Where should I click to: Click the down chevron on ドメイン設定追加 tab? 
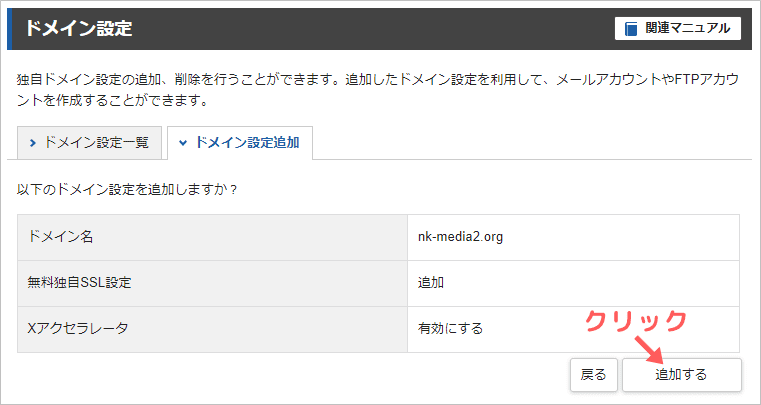183,143
